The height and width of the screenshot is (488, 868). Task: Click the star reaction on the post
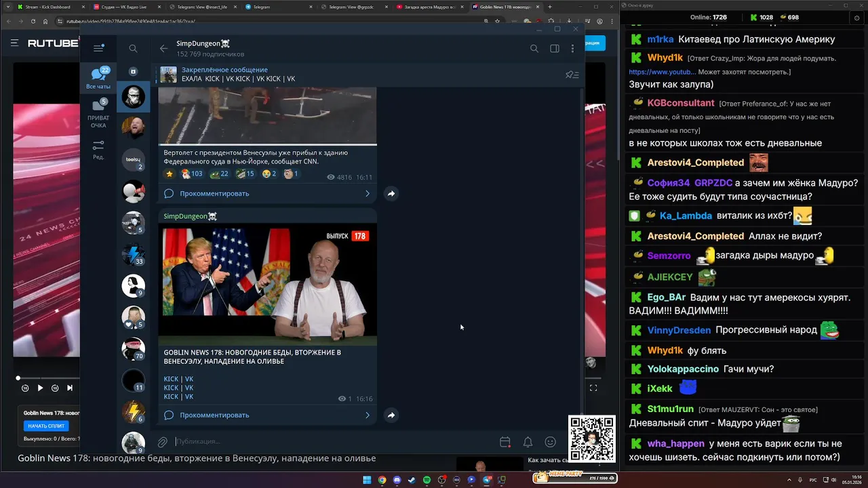tap(170, 174)
